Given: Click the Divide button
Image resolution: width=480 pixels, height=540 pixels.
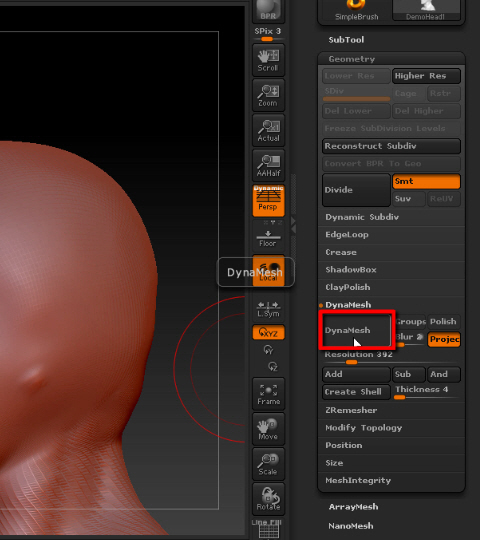Looking at the screenshot, I should 356,190.
